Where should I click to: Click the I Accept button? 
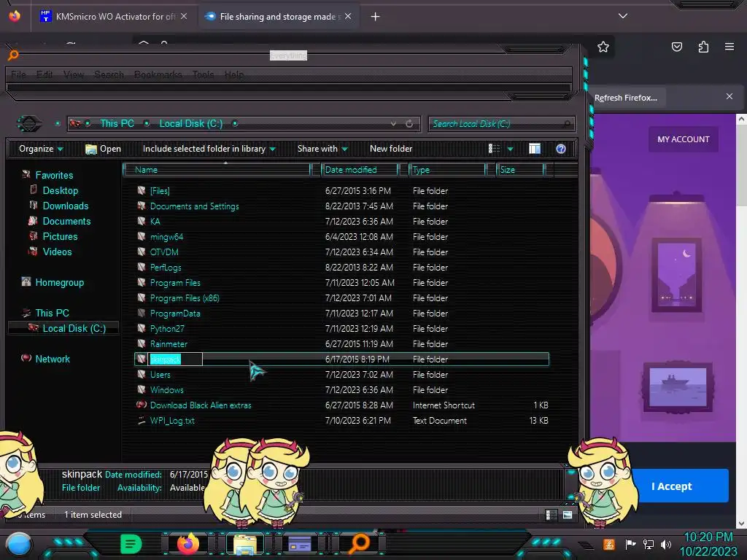pos(671,486)
